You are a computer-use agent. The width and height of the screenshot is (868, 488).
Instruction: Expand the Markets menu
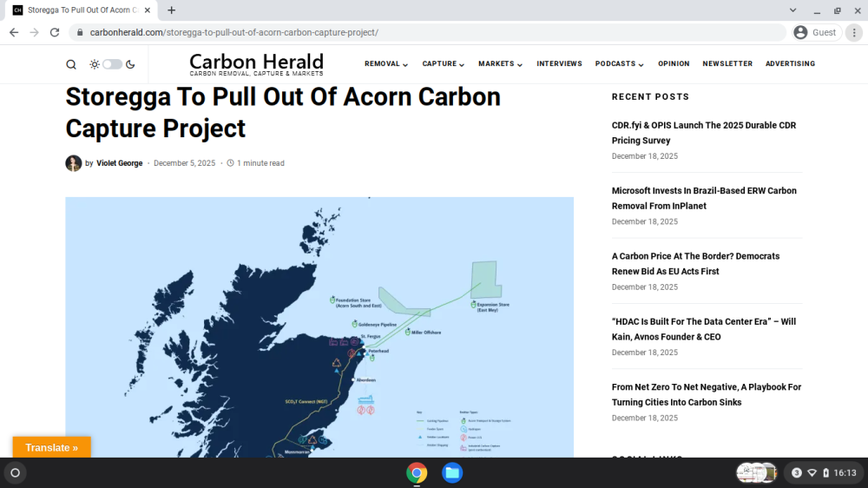500,63
